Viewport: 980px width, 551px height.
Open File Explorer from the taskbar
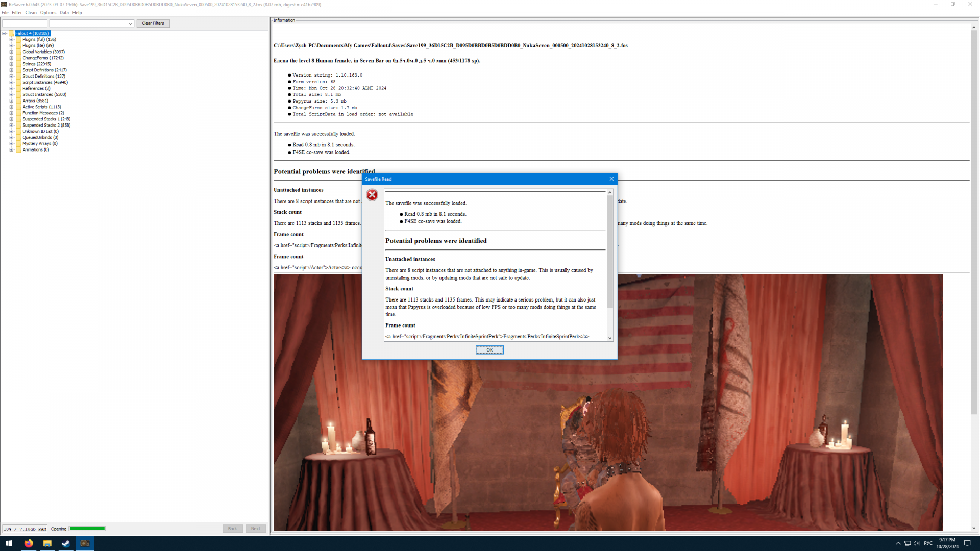47,543
